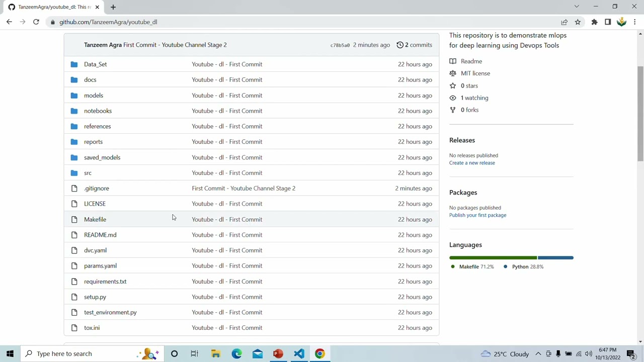
Task: View MIT license details
Action: 470,73
